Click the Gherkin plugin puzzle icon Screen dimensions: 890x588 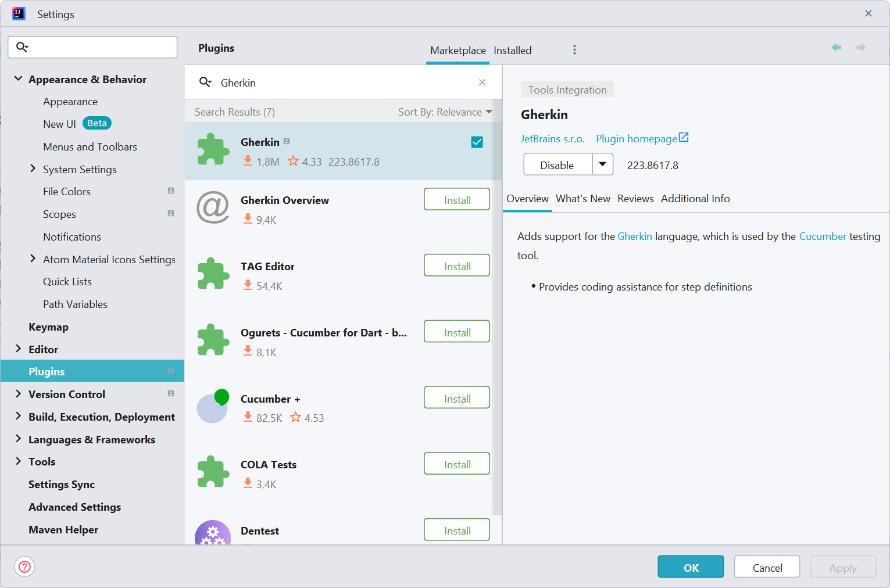(x=213, y=150)
